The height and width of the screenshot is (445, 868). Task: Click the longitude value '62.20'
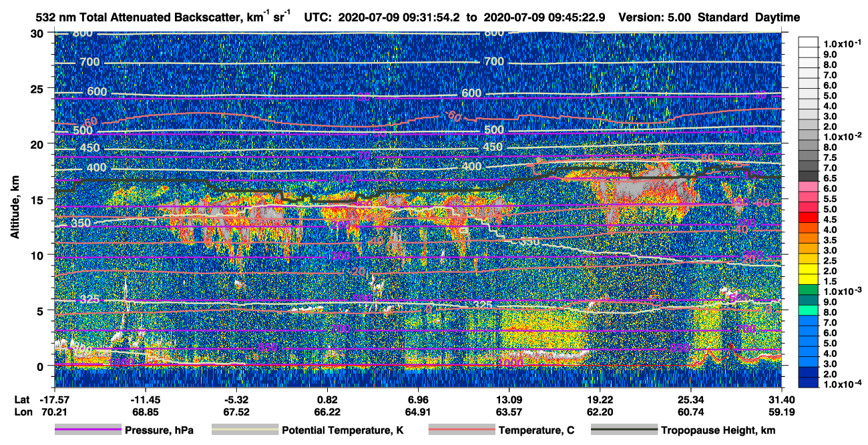(x=600, y=412)
